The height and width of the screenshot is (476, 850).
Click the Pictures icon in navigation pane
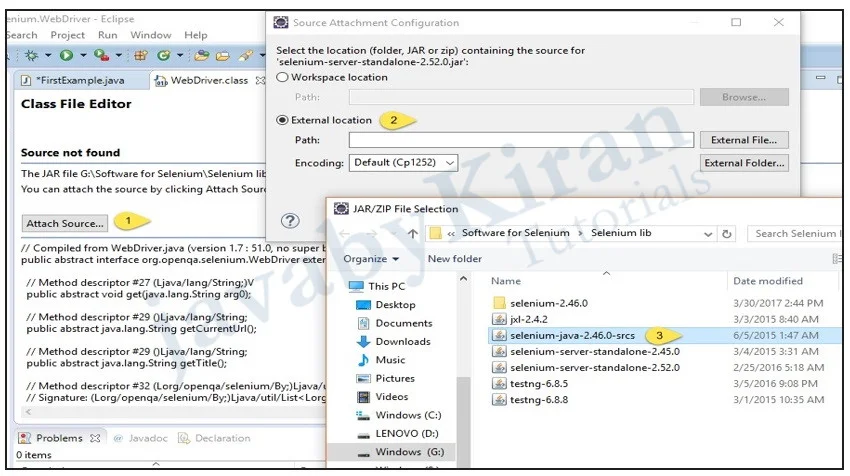[x=363, y=378]
